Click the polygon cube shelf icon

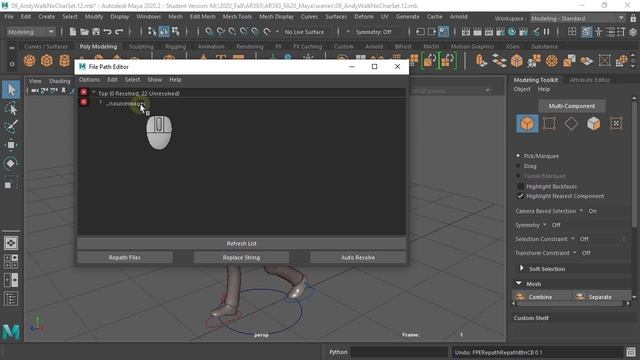point(47,61)
